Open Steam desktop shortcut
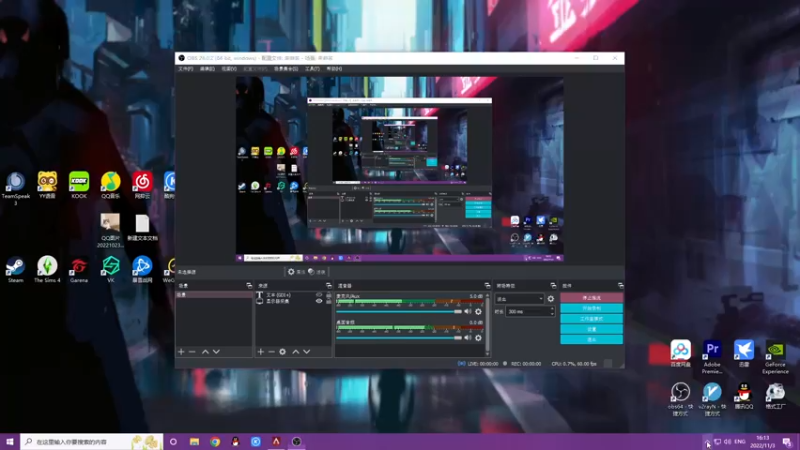Viewport: 800px width, 450px height. 15,270
